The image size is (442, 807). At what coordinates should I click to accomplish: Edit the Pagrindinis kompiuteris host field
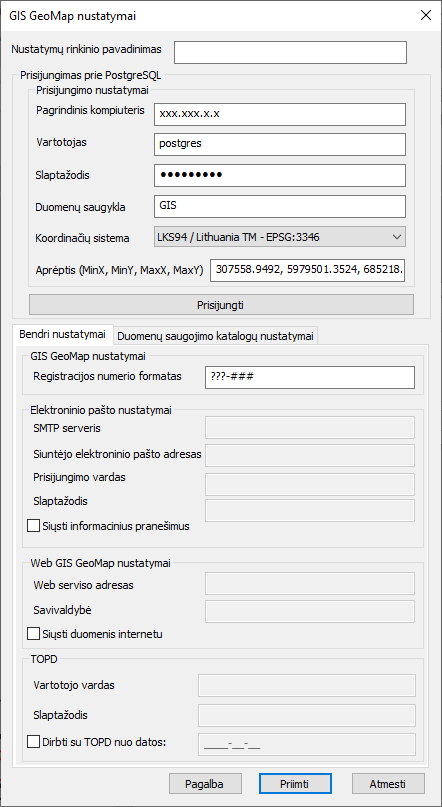click(279, 114)
